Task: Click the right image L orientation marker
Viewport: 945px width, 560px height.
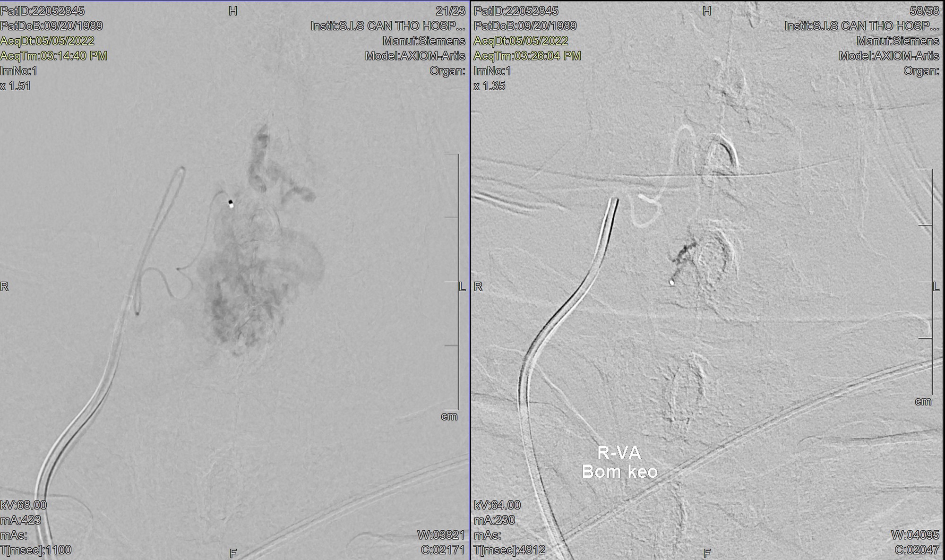Action: (x=936, y=286)
